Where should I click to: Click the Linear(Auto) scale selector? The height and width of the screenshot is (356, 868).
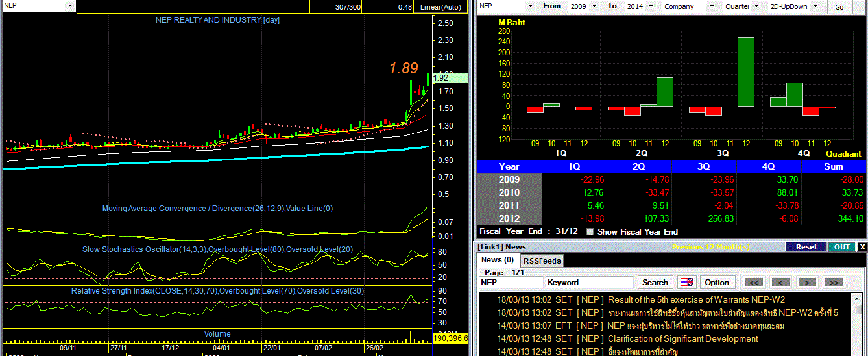(441, 7)
